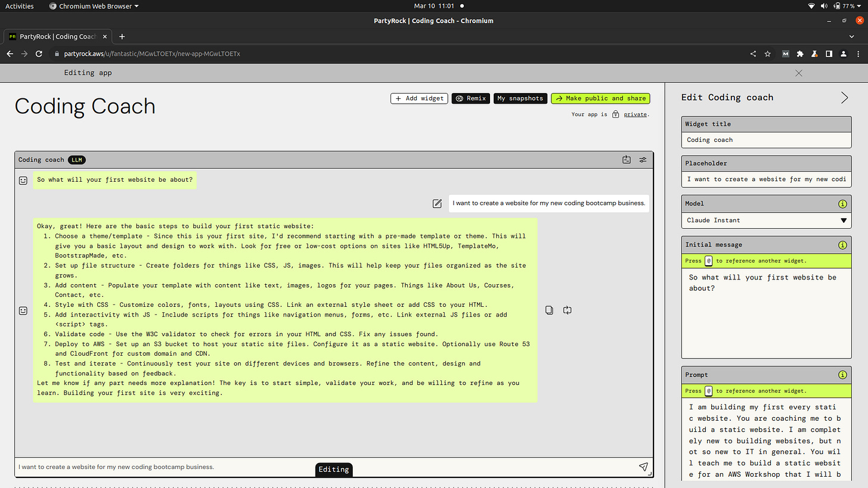Click the smiley avatar beside the long bot reply
Viewport: 868px width, 488px height.
23,310
